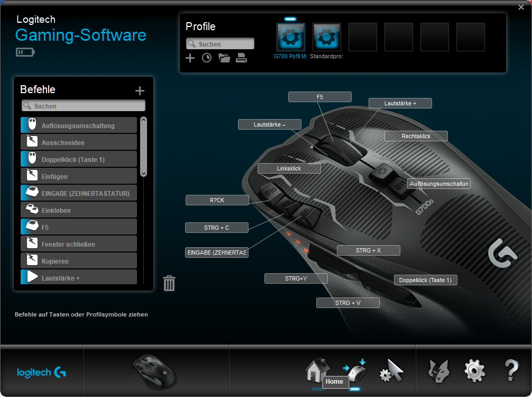Click the trash can delete icon
Viewport: 532px width, 397px height.
click(169, 283)
